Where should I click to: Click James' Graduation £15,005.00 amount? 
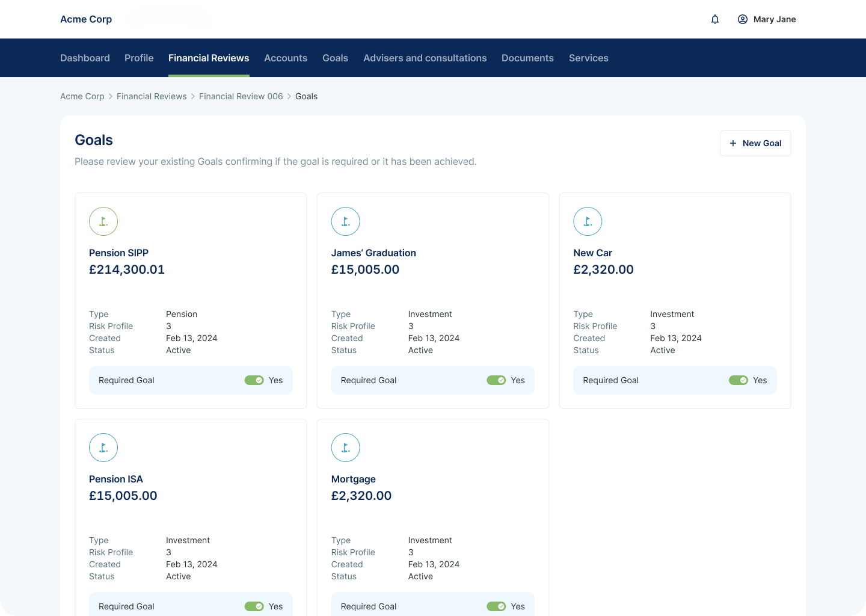(x=365, y=269)
